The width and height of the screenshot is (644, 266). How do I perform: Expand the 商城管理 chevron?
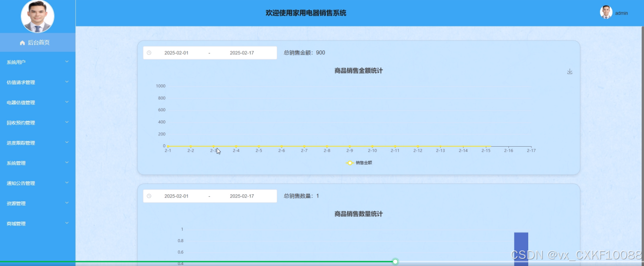[x=67, y=224]
